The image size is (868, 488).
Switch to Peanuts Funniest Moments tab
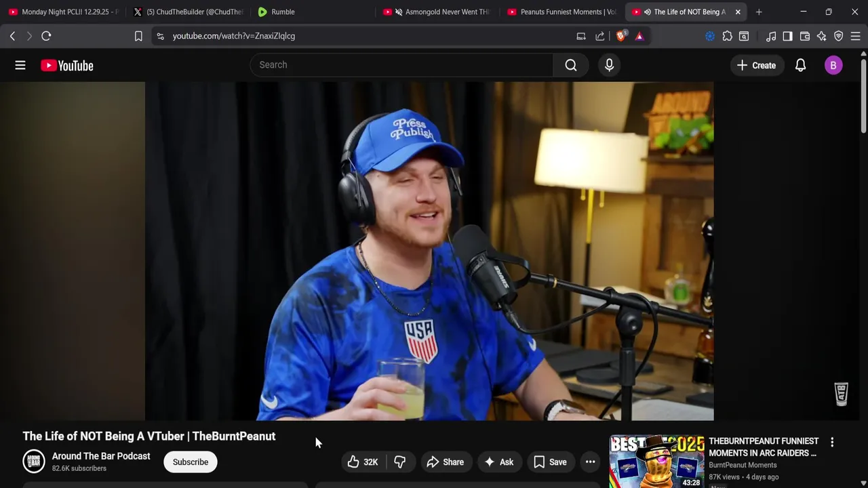coord(561,12)
